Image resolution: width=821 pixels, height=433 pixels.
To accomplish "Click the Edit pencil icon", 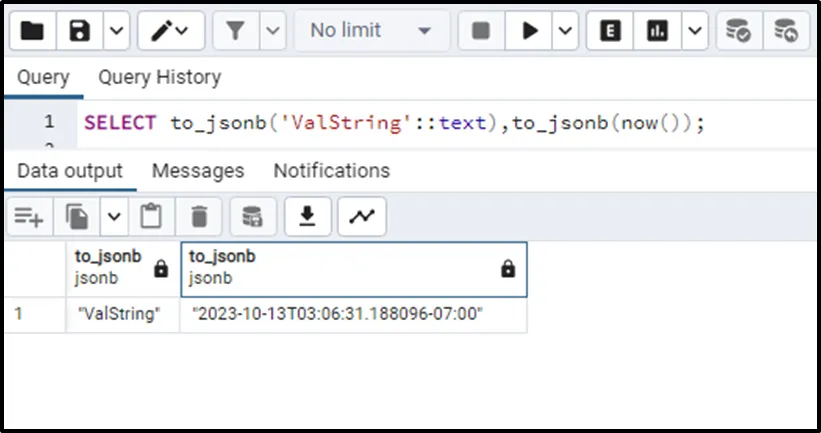I will pyautogui.click(x=160, y=31).
